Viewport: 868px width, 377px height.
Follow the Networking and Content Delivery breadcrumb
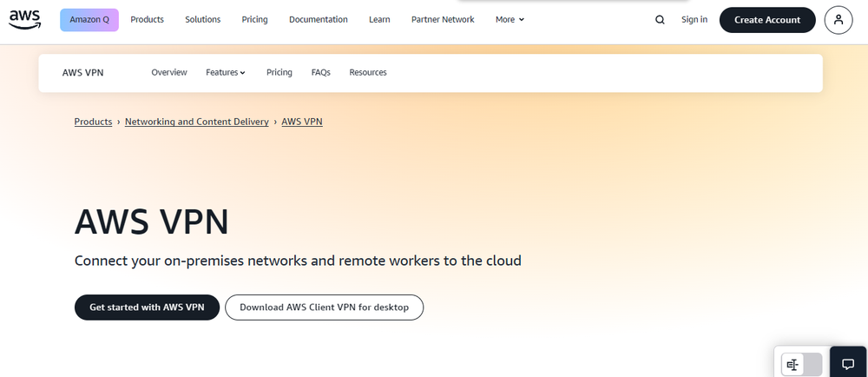[x=196, y=122]
